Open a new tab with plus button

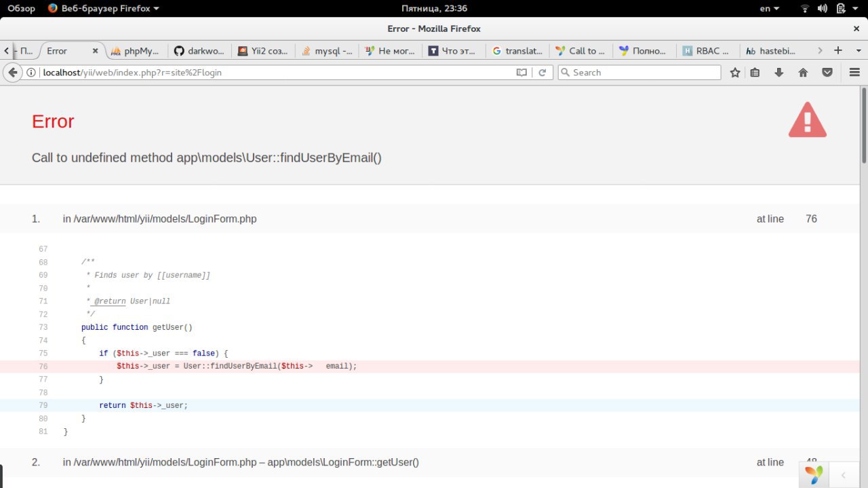pyautogui.click(x=838, y=50)
